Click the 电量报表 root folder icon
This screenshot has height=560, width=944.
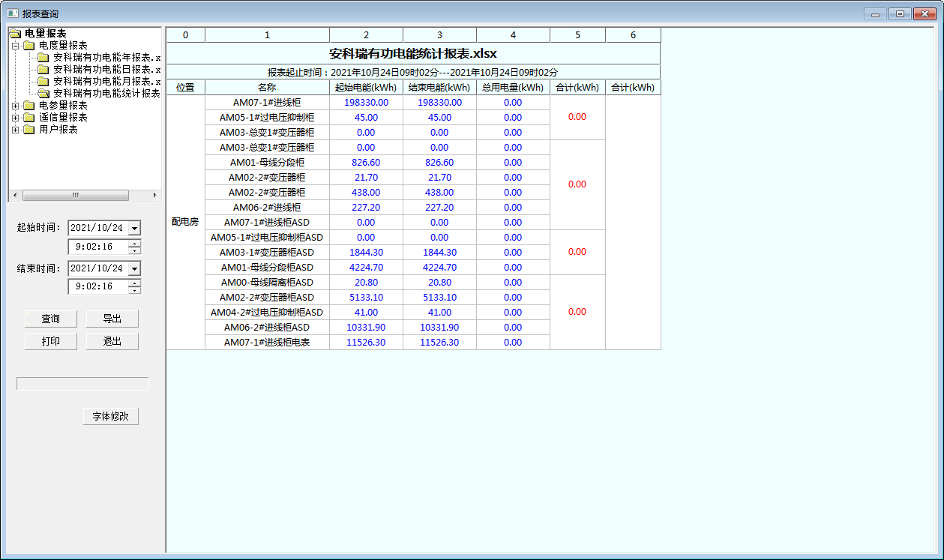(15, 34)
